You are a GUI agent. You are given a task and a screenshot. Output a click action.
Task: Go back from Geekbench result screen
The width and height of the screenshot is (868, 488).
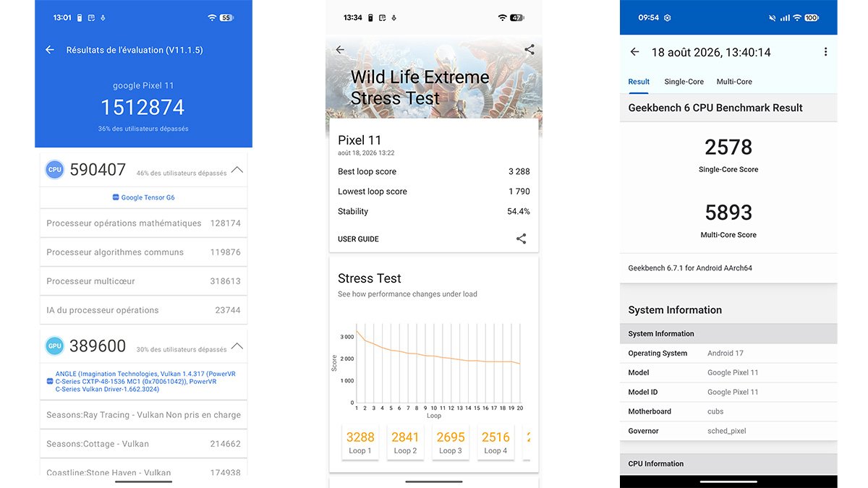coord(634,52)
